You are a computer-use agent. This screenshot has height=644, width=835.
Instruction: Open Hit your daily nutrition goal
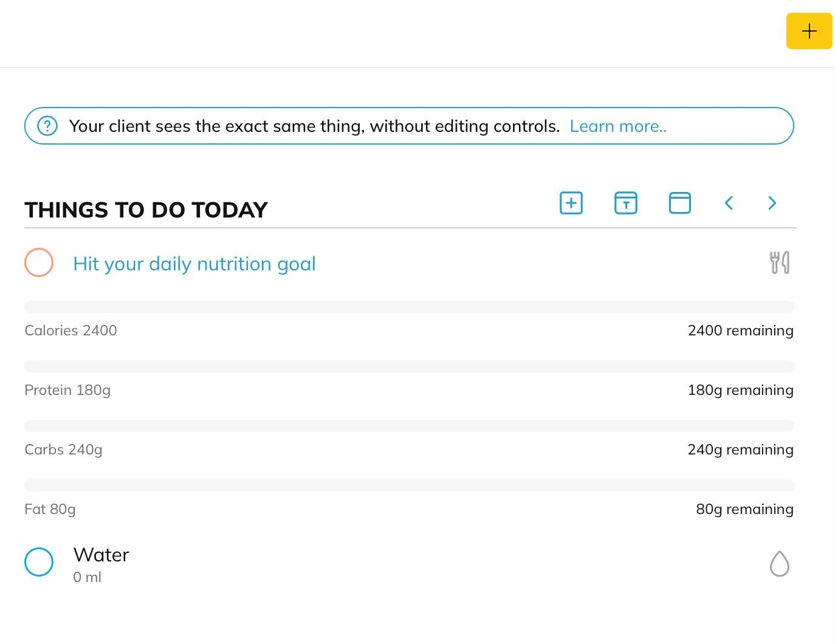pyautogui.click(x=194, y=264)
